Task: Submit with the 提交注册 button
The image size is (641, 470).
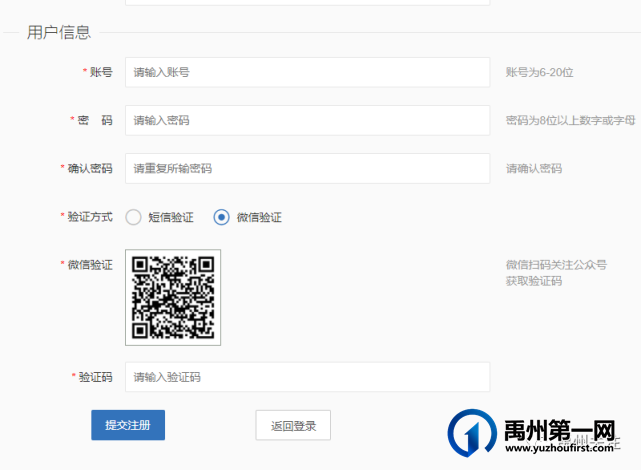Action: tap(128, 425)
